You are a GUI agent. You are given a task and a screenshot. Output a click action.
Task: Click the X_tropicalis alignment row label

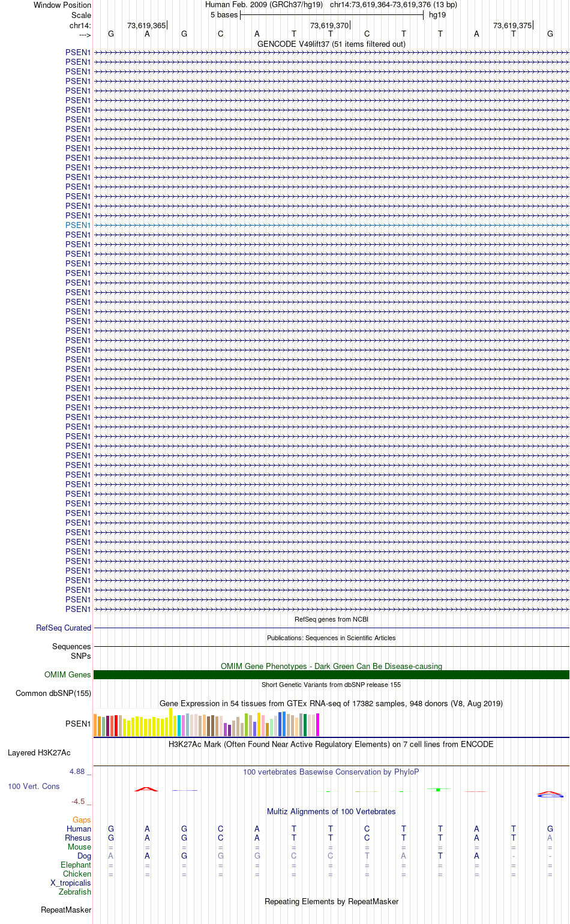click(x=71, y=883)
